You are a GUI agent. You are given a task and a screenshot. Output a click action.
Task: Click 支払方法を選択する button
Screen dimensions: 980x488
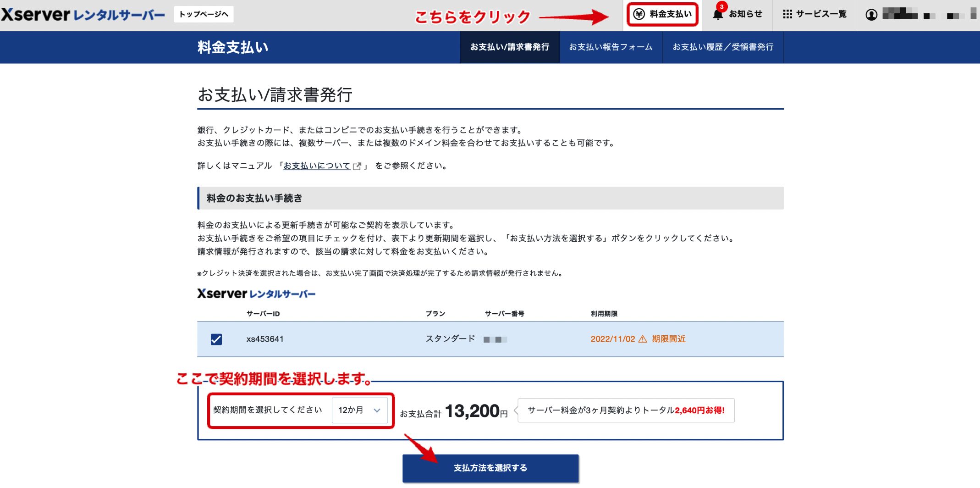[x=490, y=468]
